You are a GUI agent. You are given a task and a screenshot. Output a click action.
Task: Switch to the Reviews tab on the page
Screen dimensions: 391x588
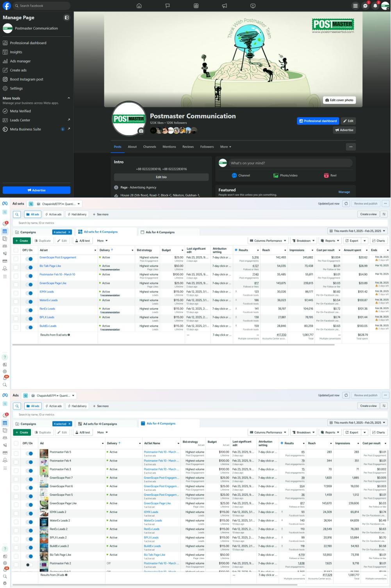tap(188, 147)
